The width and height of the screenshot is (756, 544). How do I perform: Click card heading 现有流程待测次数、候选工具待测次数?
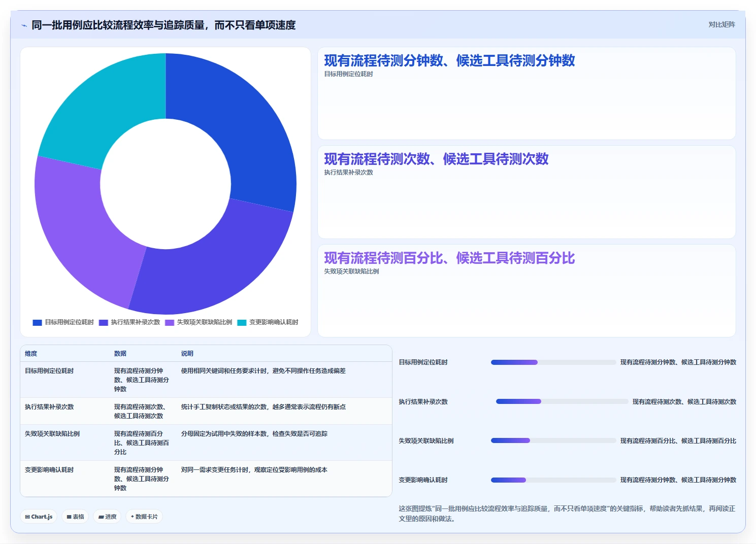pyautogui.click(x=436, y=159)
